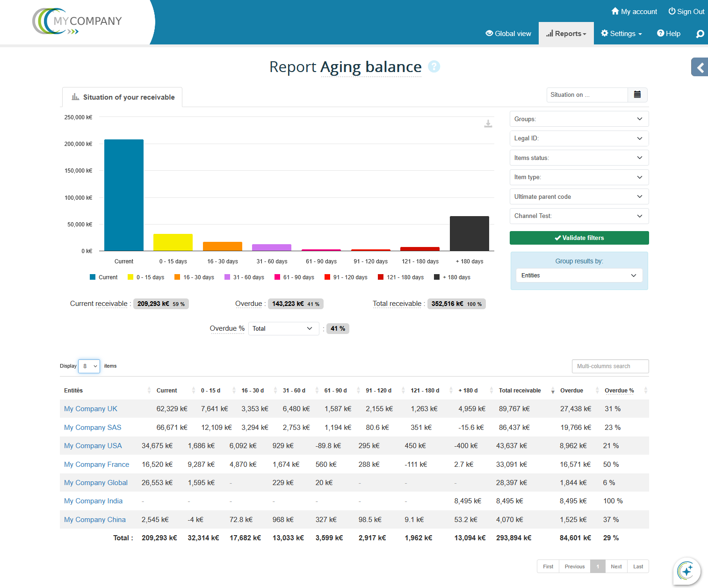708x588 pixels.
Task: Open the Display items count dropdown
Action: 89,366
